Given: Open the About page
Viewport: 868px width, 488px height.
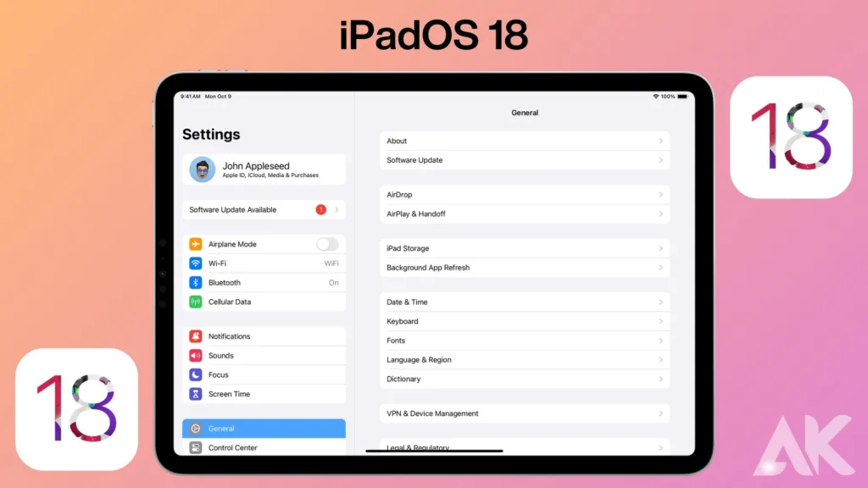Looking at the screenshot, I should click(x=525, y=141).
